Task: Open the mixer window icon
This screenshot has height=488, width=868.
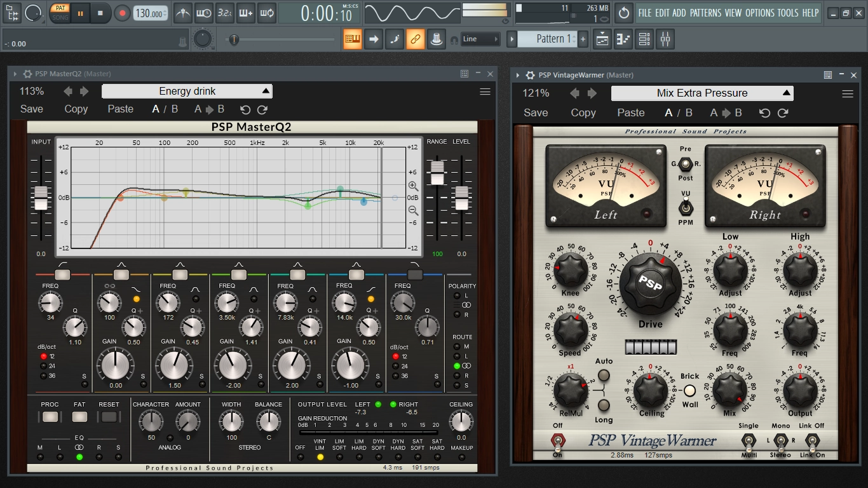Action: click(665, 39)
